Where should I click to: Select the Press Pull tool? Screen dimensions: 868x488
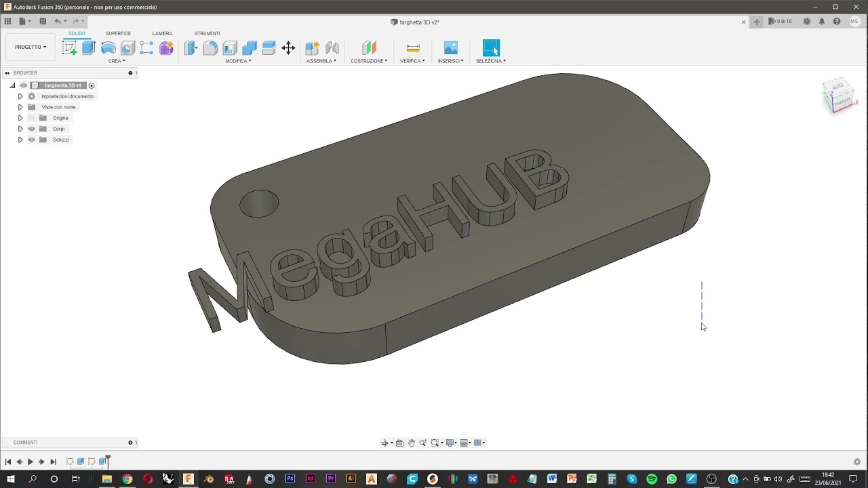click(191, 47)
